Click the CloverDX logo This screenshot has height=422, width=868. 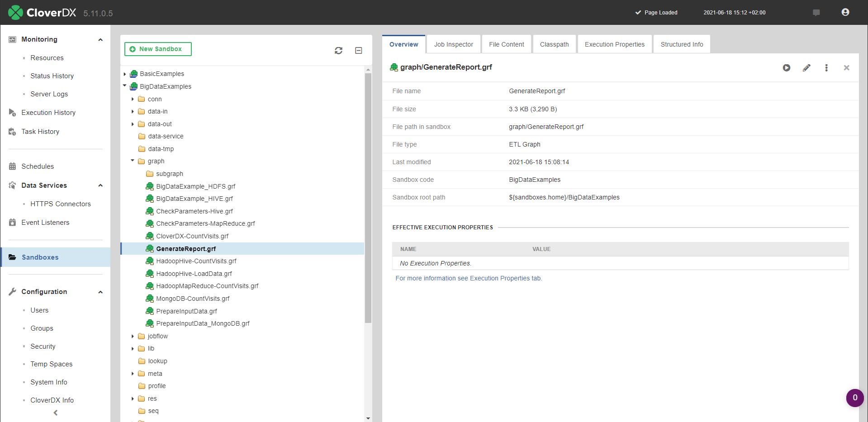pos(42,12)
